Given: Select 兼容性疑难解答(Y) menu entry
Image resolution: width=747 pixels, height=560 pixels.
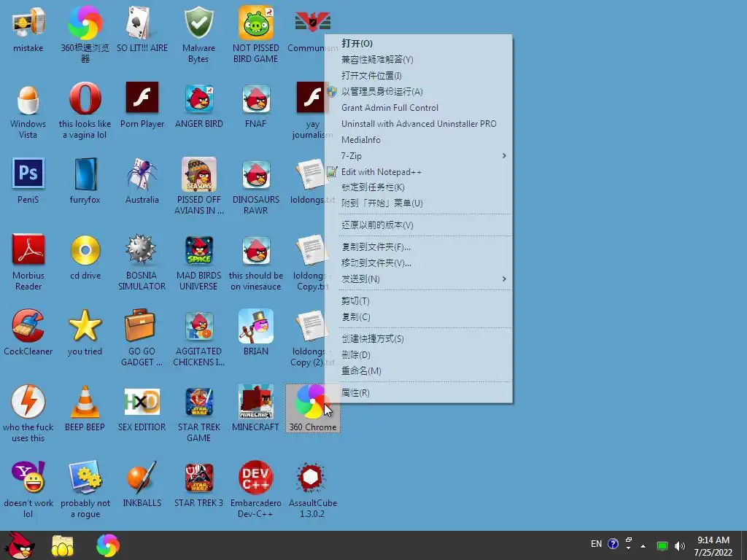Looking at the screenshot, I should 418,60.
